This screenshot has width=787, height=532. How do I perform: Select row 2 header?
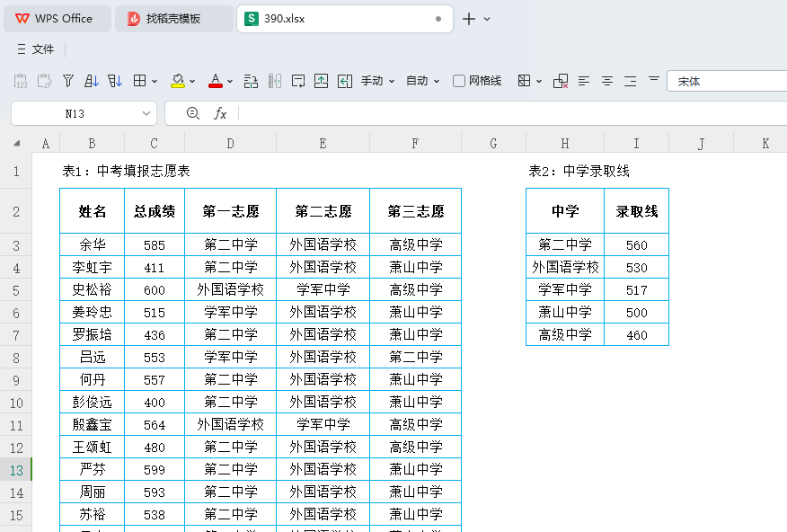16,211
